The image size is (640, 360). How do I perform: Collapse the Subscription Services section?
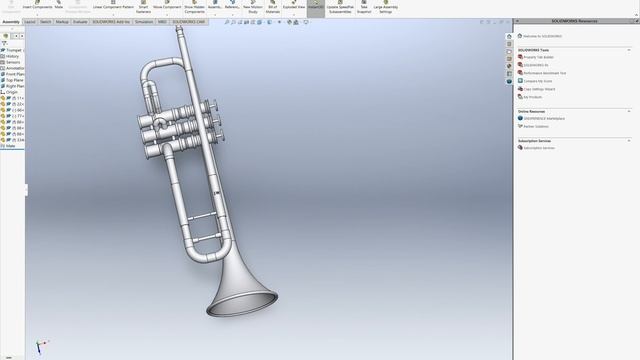(x=629, y=141)
